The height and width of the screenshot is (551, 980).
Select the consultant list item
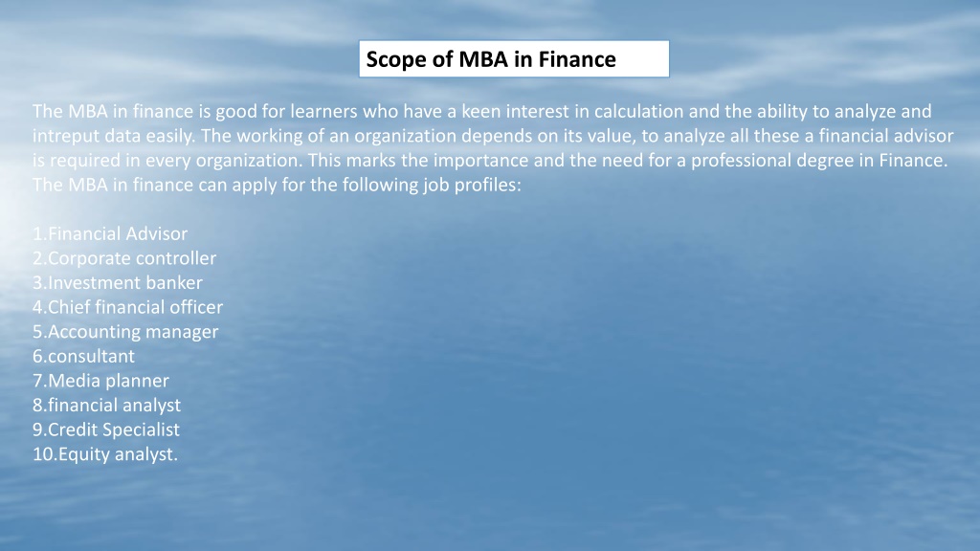tap(84, 356)
